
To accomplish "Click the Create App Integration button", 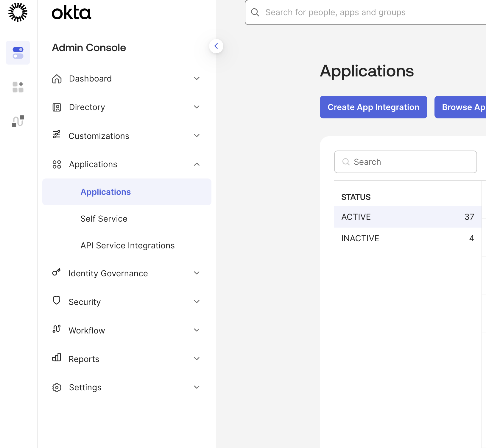I will coord(373,107).
